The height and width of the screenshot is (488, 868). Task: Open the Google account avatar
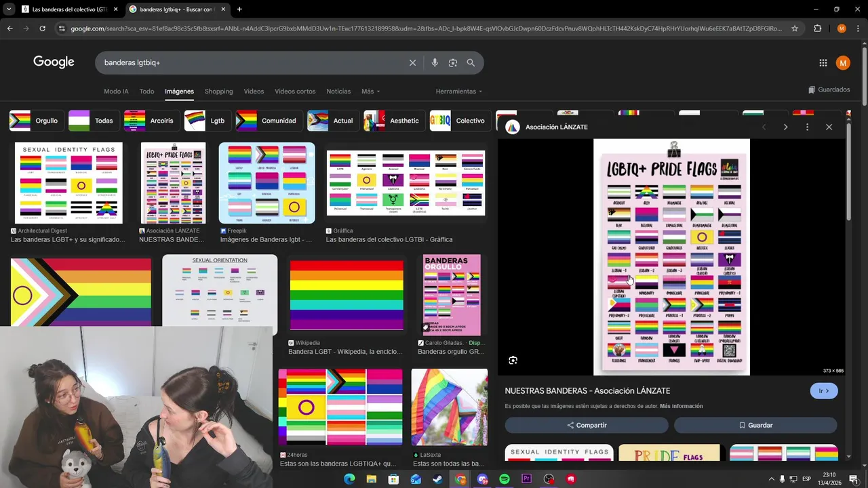pos(843,63)
